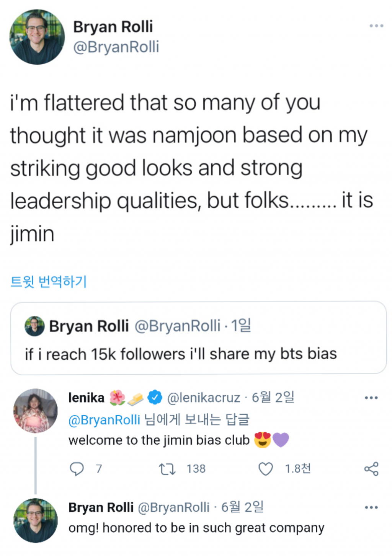Retweet lenika's reply
392x556 pixels.
(167, 469)
